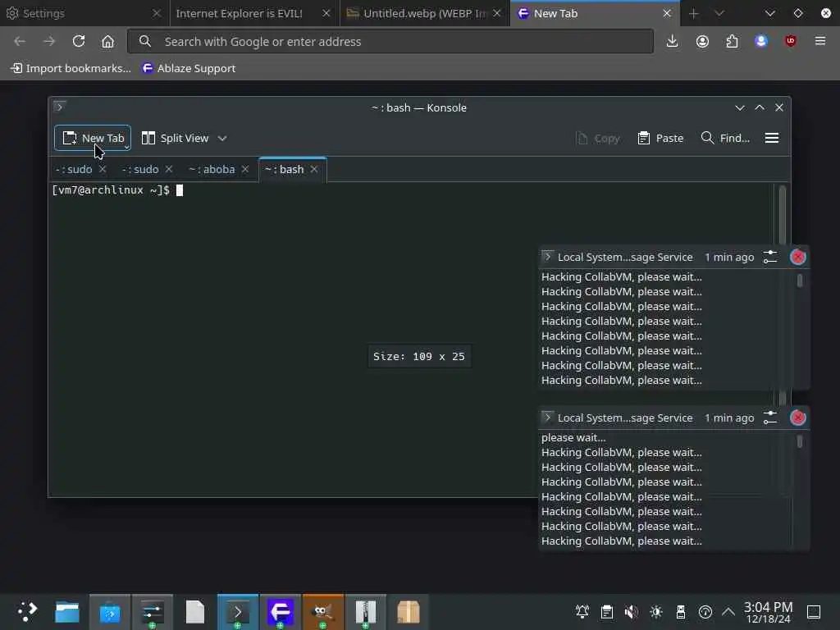This screenshot has height=630, width=840.
Task: Click the show desktop button
Action: coord(814,612)
